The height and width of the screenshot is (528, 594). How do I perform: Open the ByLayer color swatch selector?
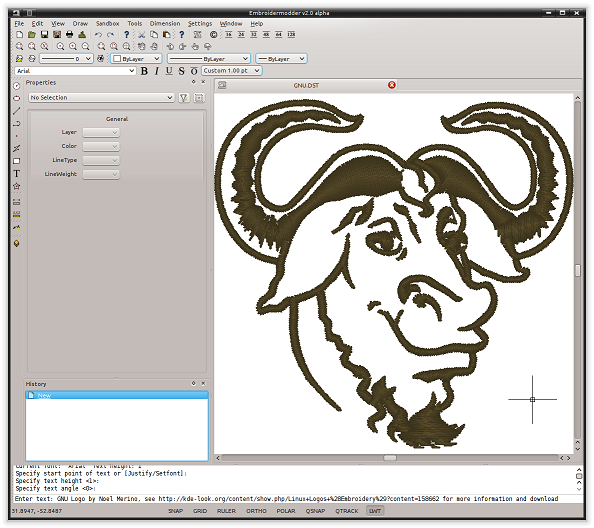pyautogui.click(x=136, y=59)
